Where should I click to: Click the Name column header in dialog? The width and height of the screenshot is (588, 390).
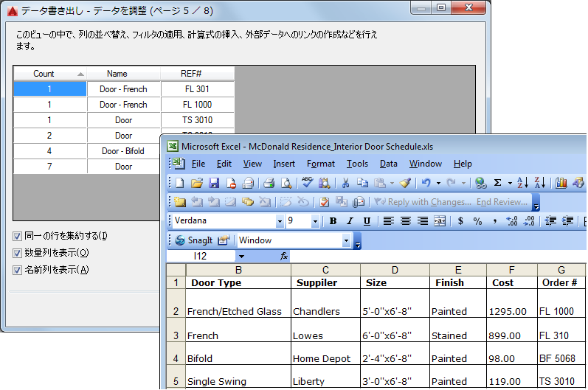click(124, 74)
